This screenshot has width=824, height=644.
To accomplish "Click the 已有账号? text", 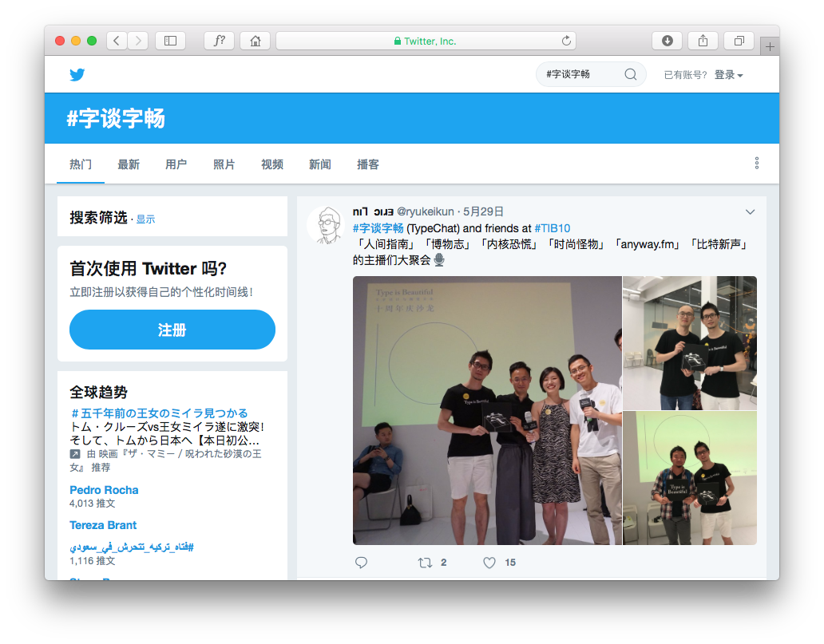I will pyautogui.click(x=685, y=74).
